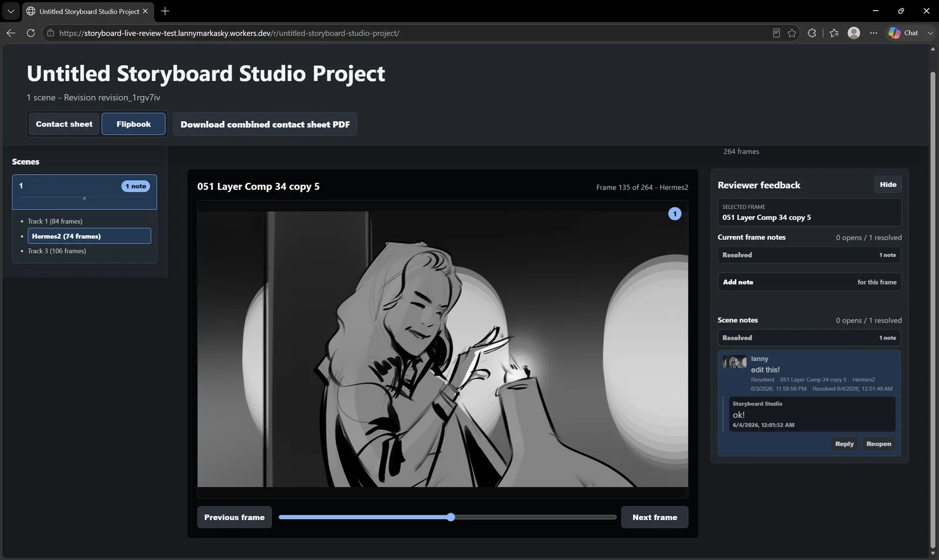Close the Untitled Storyboard Studio Project tab
This screenshot has width=939, height=560.
click(x=145, y=11)
